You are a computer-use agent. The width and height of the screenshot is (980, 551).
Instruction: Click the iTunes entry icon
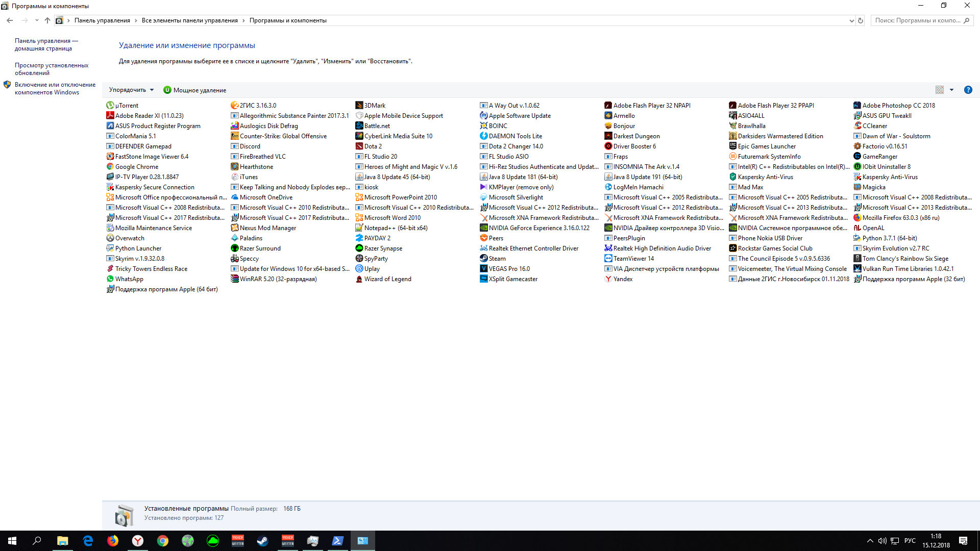point(234,177)
